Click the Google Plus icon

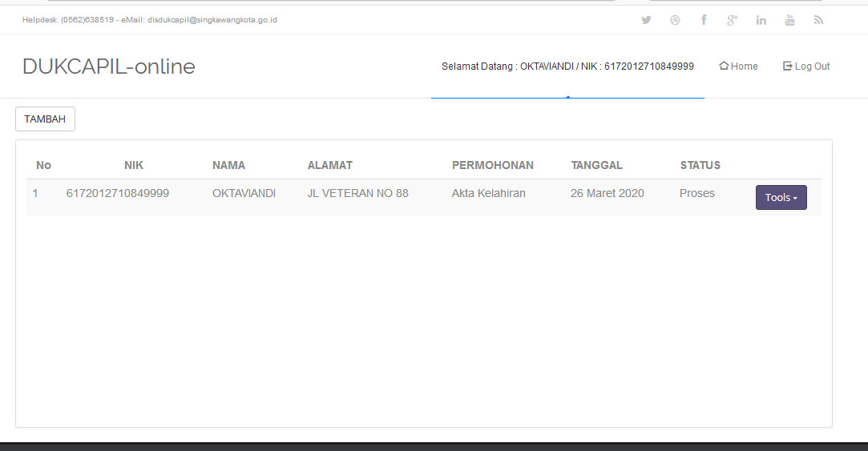click(732, 20)
